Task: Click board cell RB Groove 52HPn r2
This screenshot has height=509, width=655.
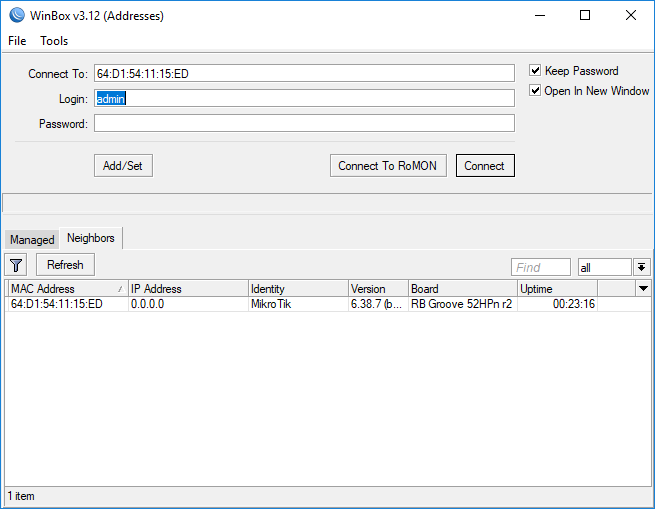Action: (462, 304)
